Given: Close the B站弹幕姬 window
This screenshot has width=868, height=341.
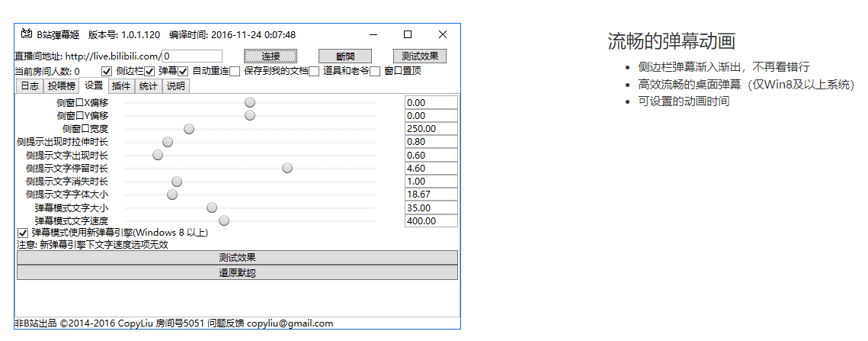Looking at the screenshot, I should [443, 34].
